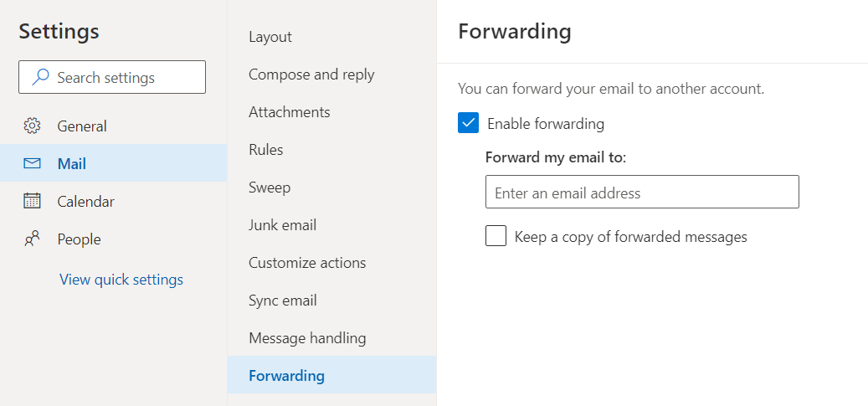Image resolution: width=868 pixels, height=406 pixels.
Task: Click the View quick settings link
Action: click(121, 280)
